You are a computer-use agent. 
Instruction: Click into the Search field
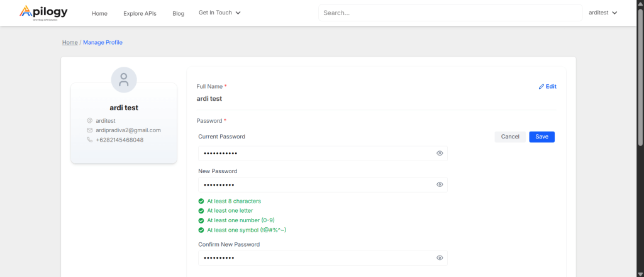(x=450, y=13)
